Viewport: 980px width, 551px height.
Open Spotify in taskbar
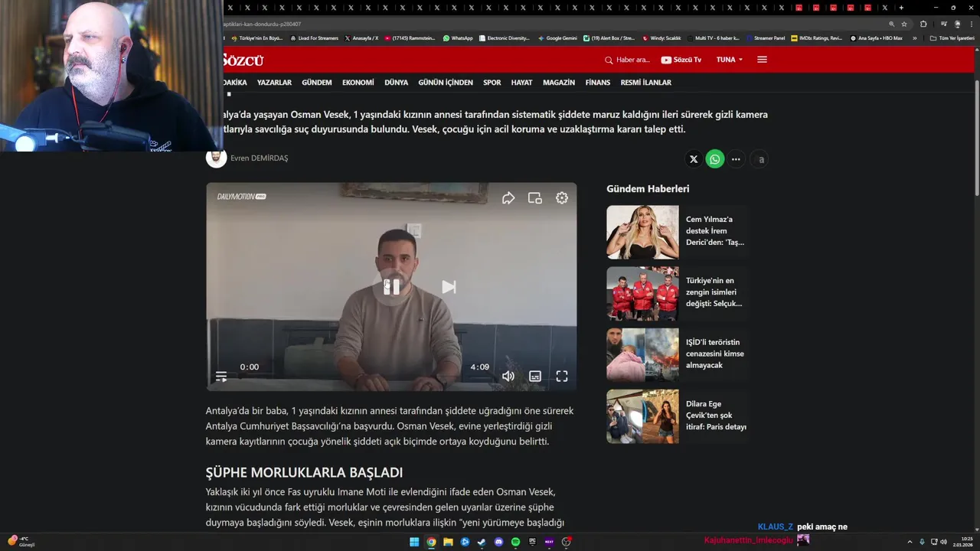pyautogui.click(x=515, y=542)
